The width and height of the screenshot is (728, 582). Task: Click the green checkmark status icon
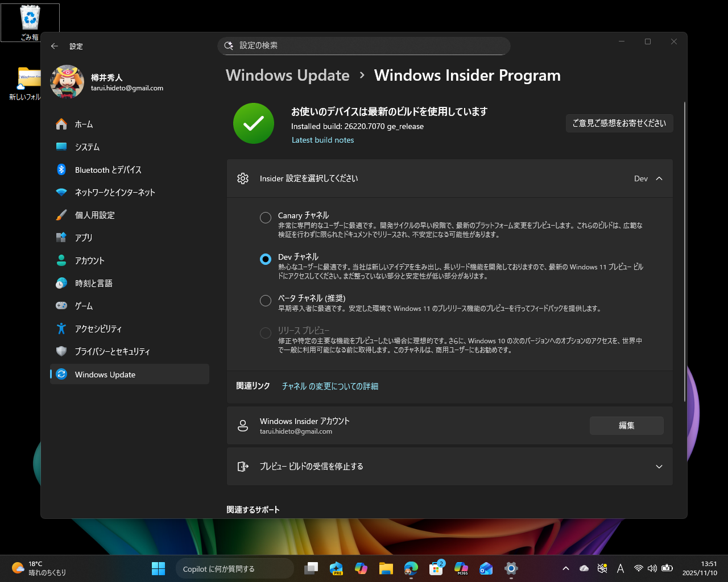point(253,123)
